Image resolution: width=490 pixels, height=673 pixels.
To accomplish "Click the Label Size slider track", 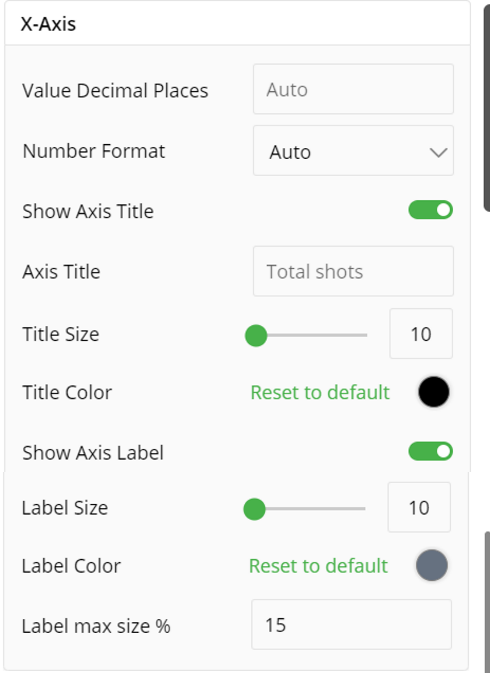I will click(305, 509).
